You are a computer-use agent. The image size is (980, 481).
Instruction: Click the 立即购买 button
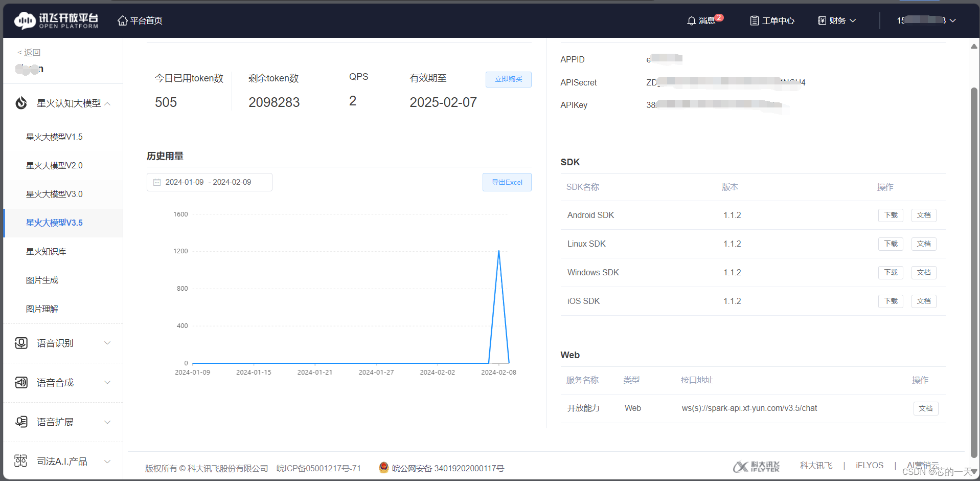508,79
